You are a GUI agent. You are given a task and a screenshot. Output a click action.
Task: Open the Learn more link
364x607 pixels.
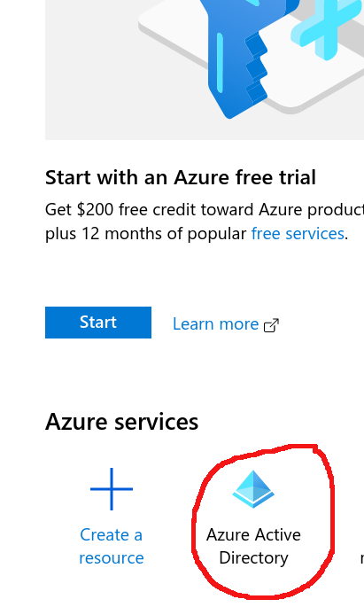click(x=215, y=324)
